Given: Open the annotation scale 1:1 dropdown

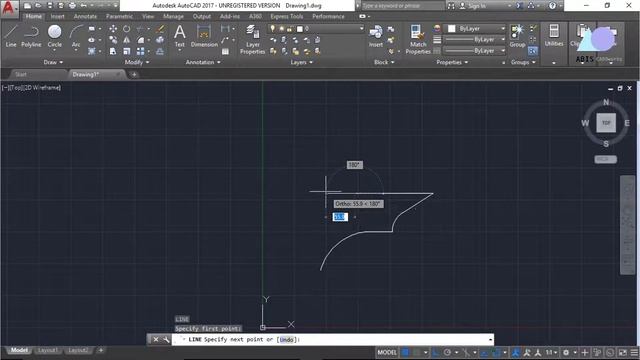Looking at the screenshot, I should [551, 352].
